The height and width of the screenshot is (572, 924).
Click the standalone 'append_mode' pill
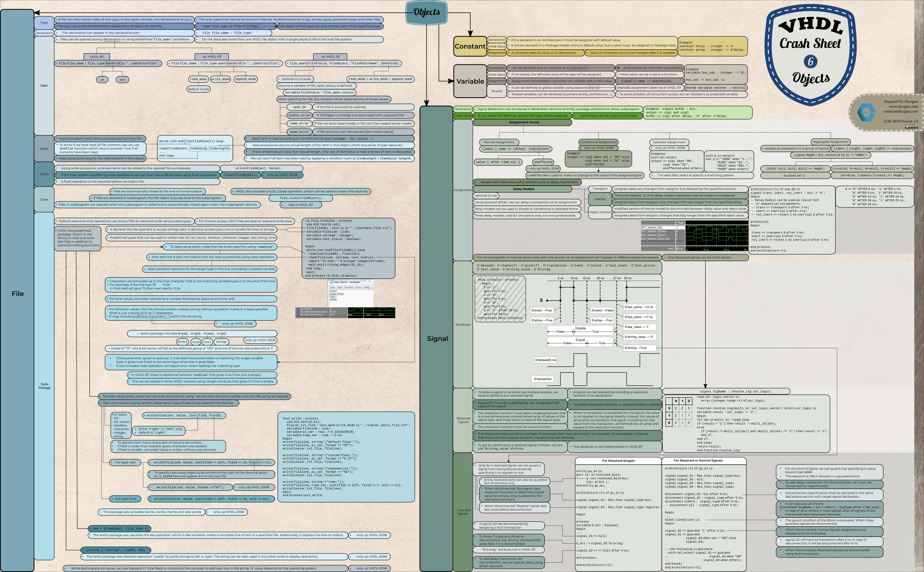[246, 79]
